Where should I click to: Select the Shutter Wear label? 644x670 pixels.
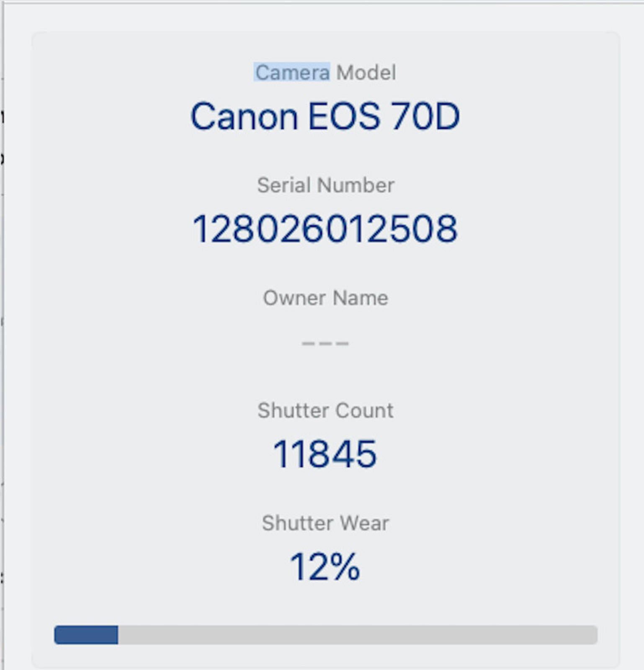325,523
